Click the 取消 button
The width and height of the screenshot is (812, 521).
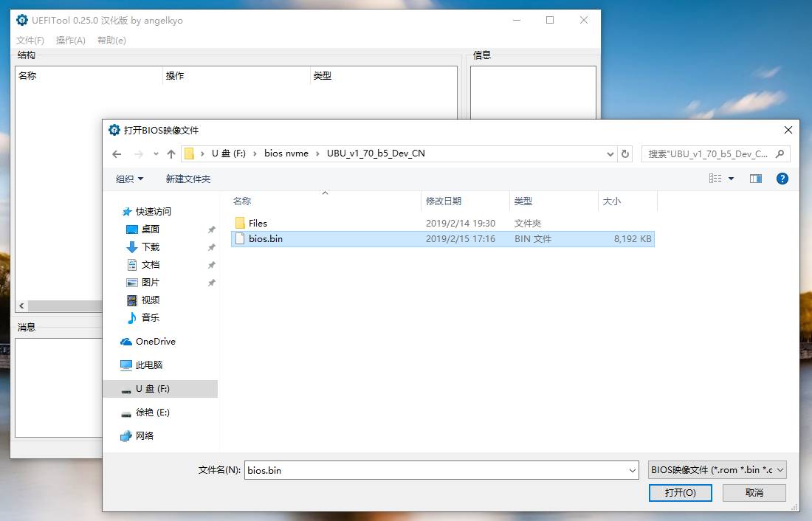tap(754, 492)
